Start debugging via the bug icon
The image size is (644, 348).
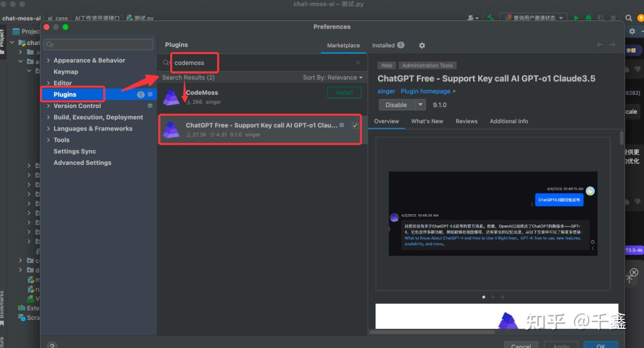click(x=588, y=17)
